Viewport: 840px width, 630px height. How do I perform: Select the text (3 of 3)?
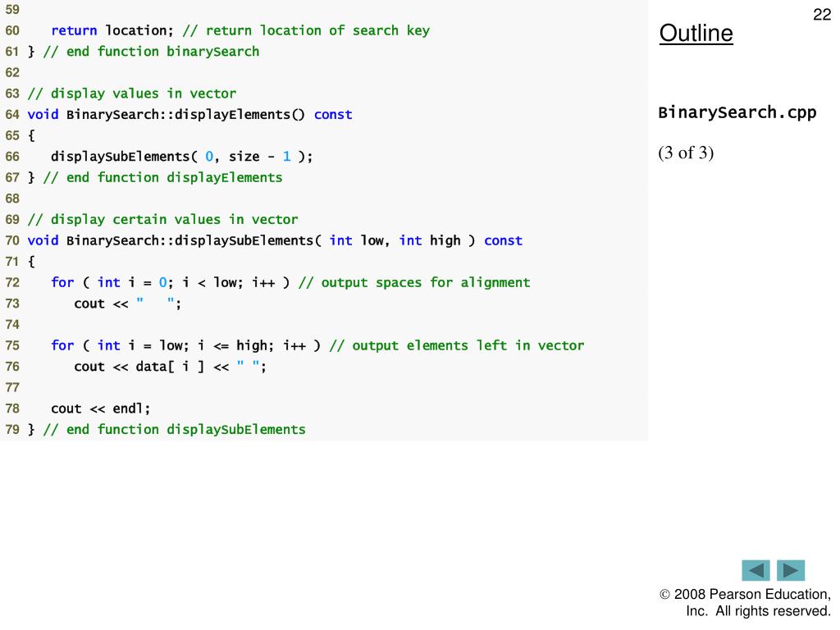(x=686, y=153)
